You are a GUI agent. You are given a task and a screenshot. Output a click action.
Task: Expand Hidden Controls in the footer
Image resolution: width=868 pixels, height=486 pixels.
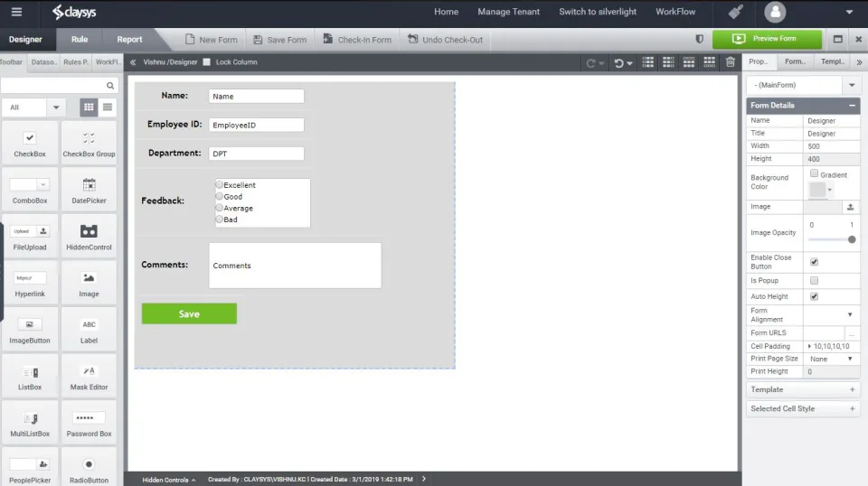click(x=169, y=480)
